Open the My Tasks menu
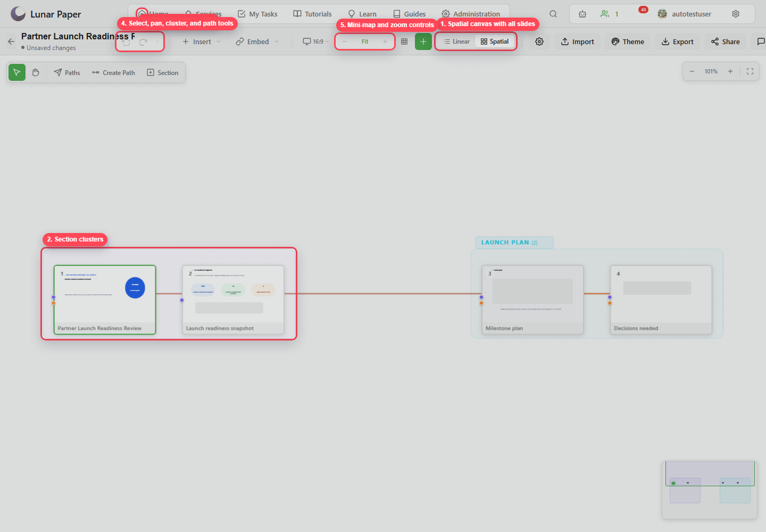 click(257, 14)
